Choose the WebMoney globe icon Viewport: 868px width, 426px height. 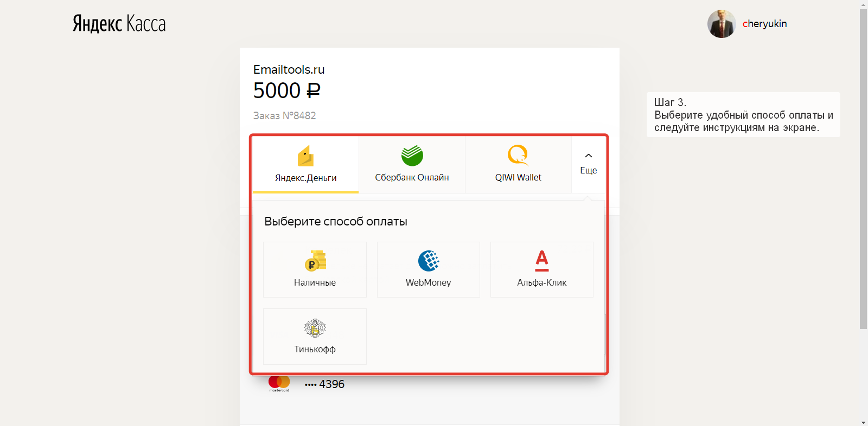[429, 261]
